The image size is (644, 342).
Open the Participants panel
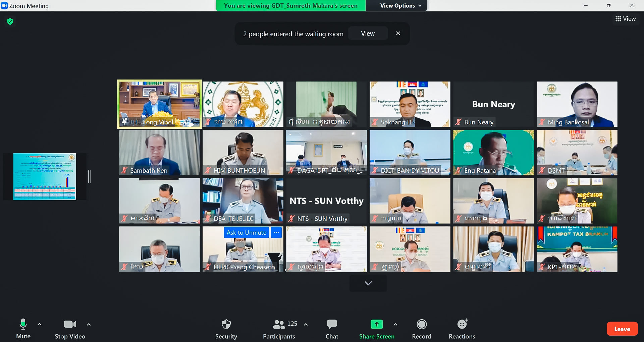[279, 325]
